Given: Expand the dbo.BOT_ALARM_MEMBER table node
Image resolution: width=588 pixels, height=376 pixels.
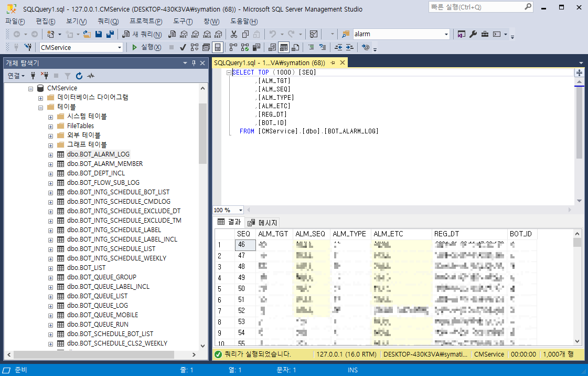Looking at the screenshot, I should pyautogui.click(x=51, y=164).
